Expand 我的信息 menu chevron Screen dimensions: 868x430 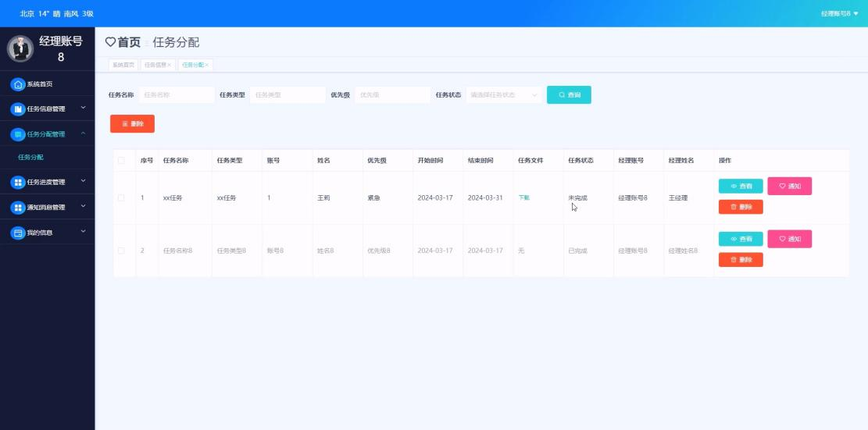83,232
